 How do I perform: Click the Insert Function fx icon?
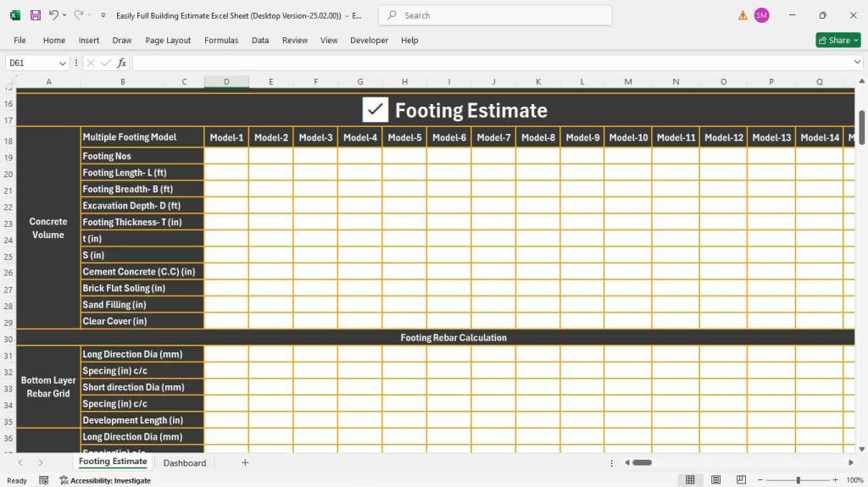[x=122, y=63]
